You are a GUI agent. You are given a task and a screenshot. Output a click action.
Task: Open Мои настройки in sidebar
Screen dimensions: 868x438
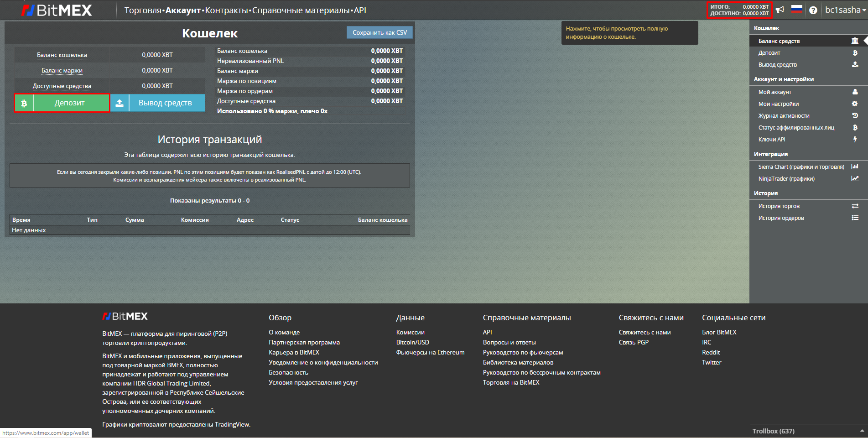coord(778,104)
